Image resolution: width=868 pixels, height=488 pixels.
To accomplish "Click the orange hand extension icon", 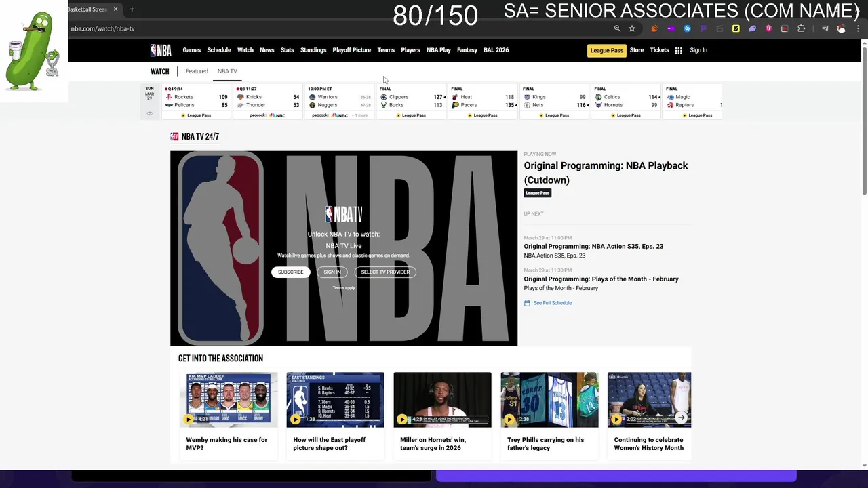I will pyautogui.click(x=654, y=28).
